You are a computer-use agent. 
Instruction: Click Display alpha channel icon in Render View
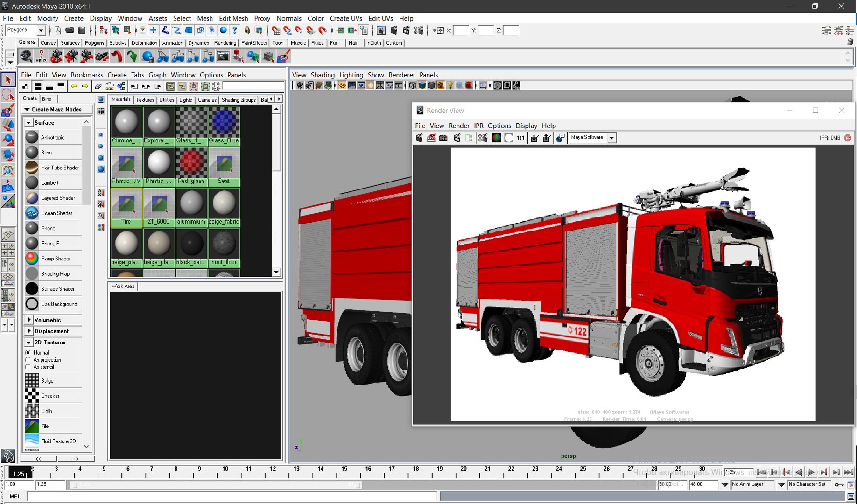509,138
